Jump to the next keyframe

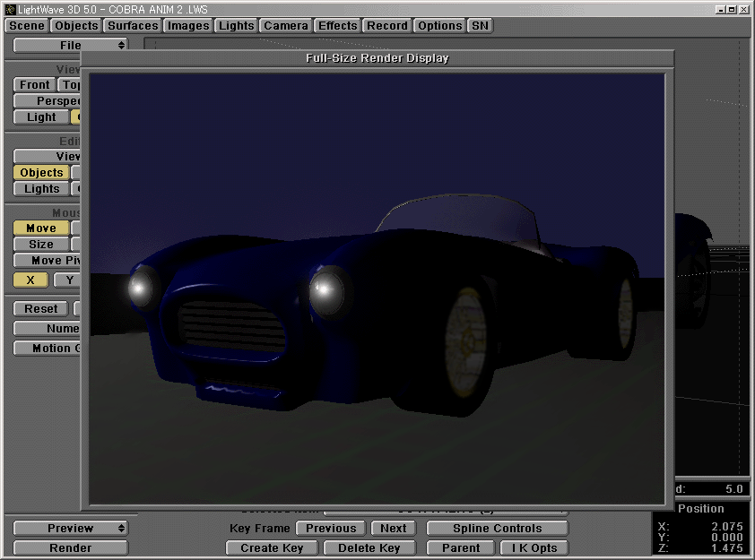point(393,528)
